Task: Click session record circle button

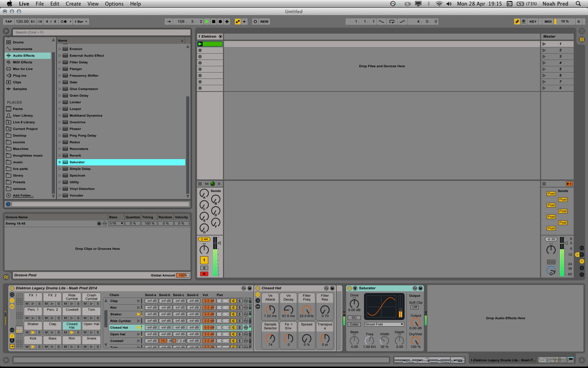Action: (x=255, y=21)
